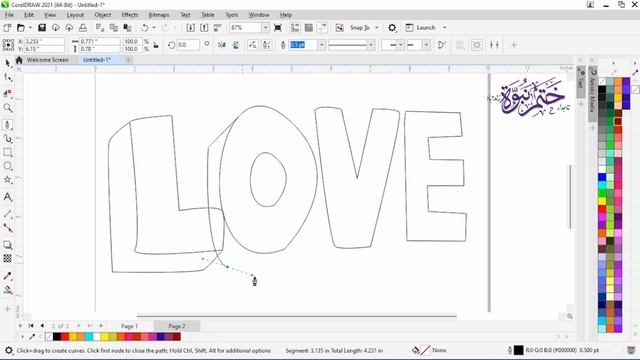This screenshot has height=360, width=640.
Task: Switch to Page 1 tab
Action: pos(129,326)
